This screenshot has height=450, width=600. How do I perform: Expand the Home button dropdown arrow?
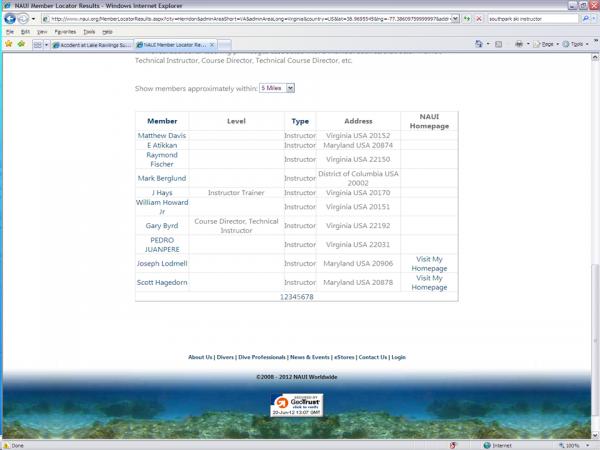[488, 44]
